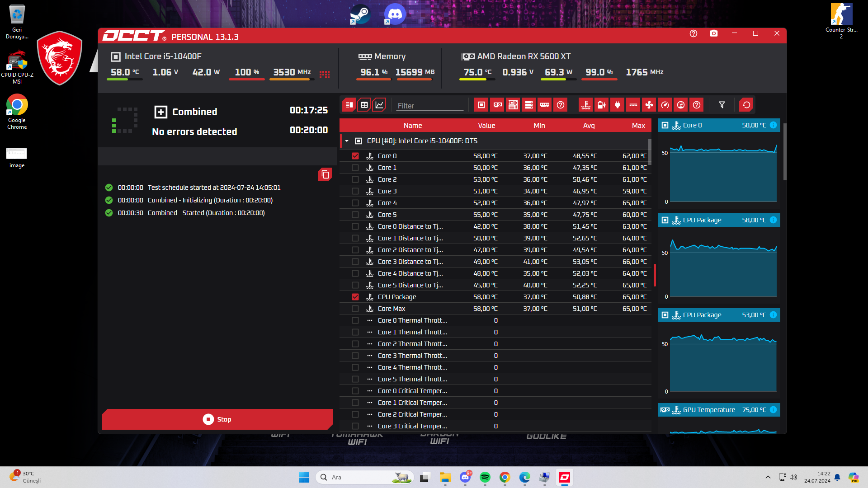The width and height of the screenshot is (868, 488).
Task: Take OCCT screenshot with camera icon
Action: (x=714, y=33)
